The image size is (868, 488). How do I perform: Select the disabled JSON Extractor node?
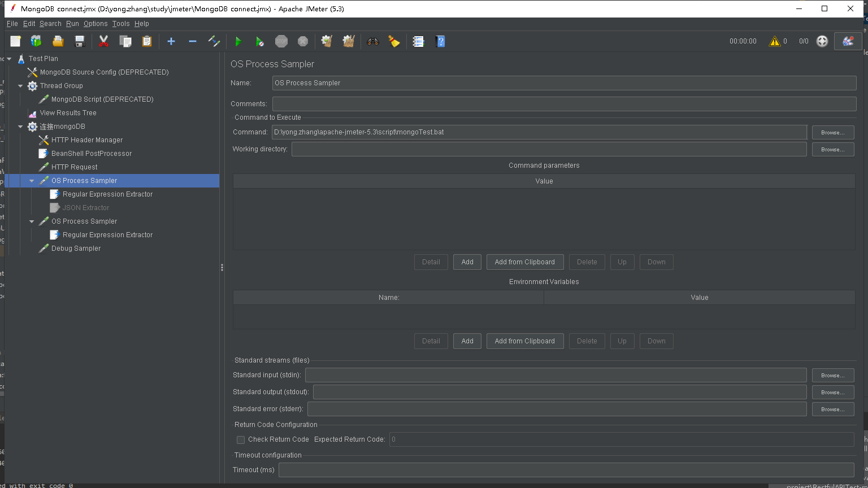(85, 208)
